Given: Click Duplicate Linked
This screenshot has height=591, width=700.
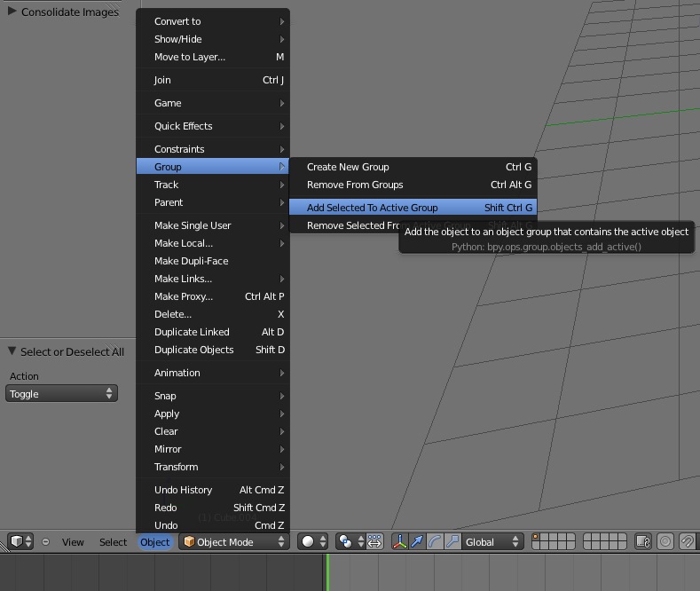Looking at the screenshot, I should point(213,332).
